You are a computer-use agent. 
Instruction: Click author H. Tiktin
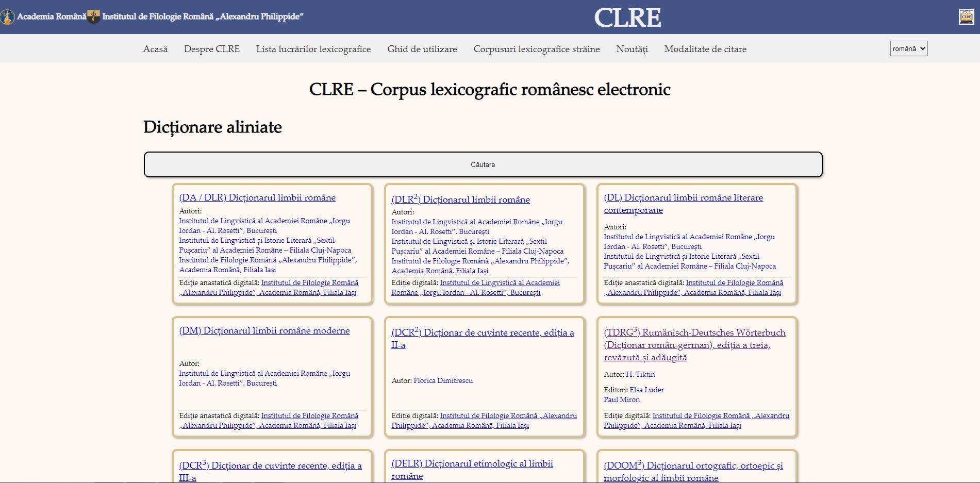640,374
